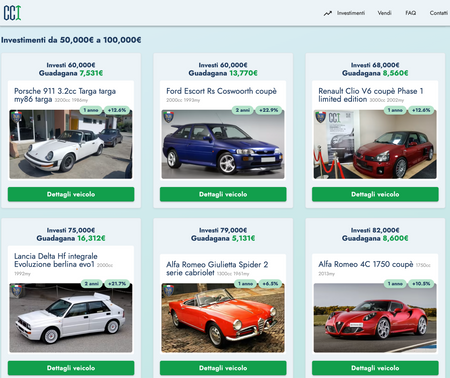Click the 1 anno badge on Renault Clio card

[395, 110]
